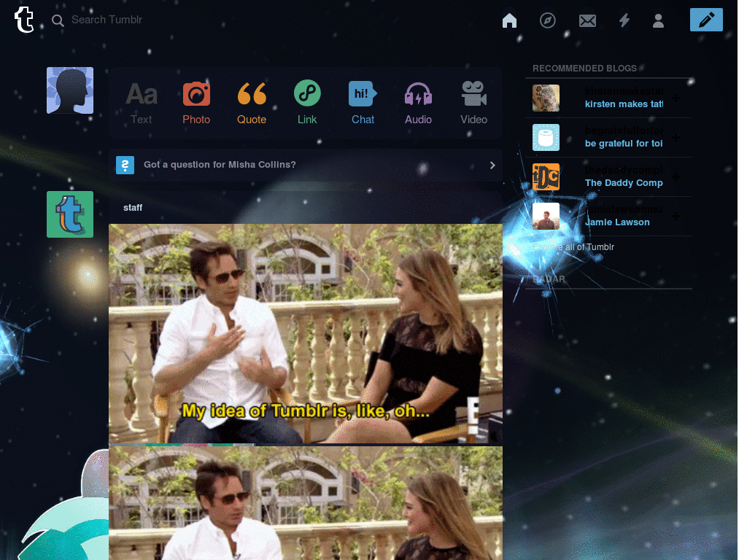Viewport: 747px width, 560px height.
Task: Create a Photo post
Action: click(196, 104)
